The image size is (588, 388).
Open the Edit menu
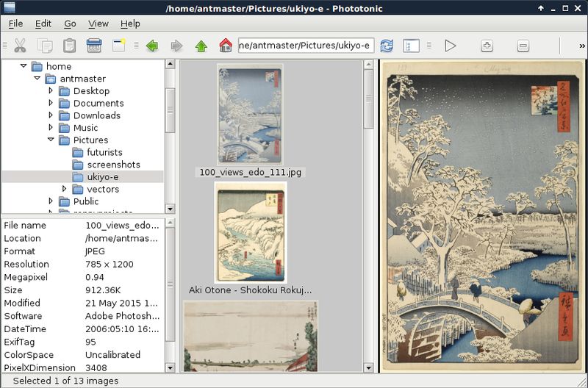(43, 24)
